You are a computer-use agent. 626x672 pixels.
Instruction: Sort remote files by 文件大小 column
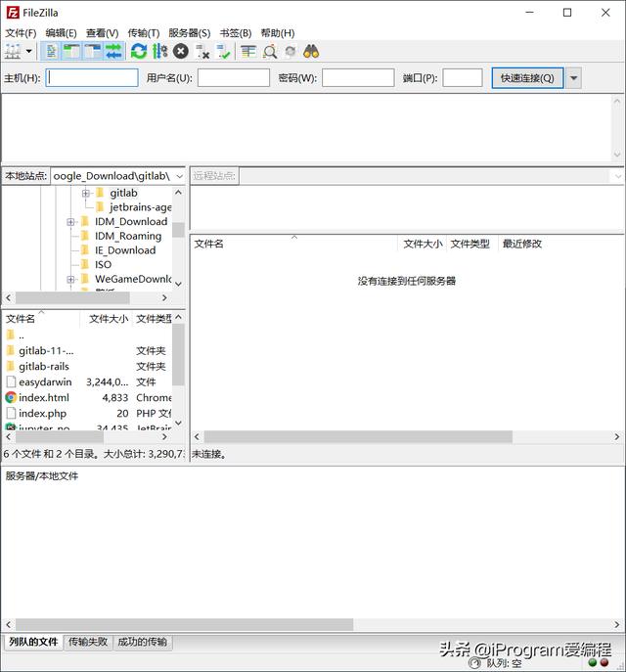point(422,244)
